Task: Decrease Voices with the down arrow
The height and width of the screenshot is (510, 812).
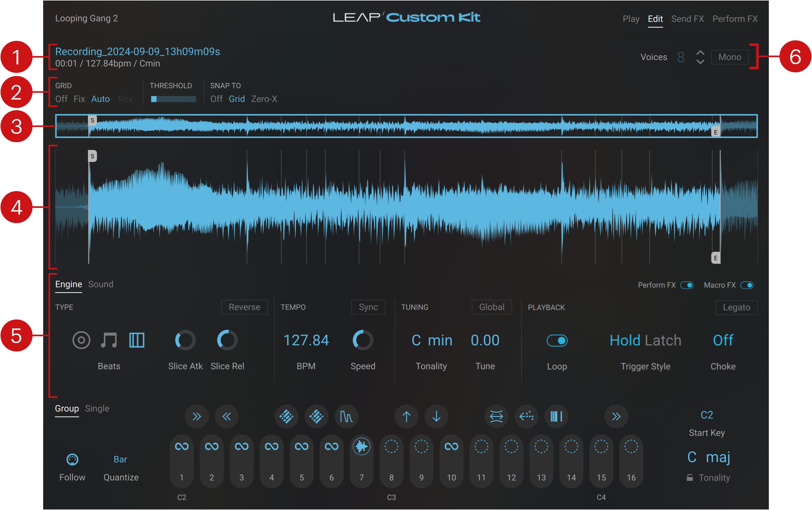Action: pos(700,62)
